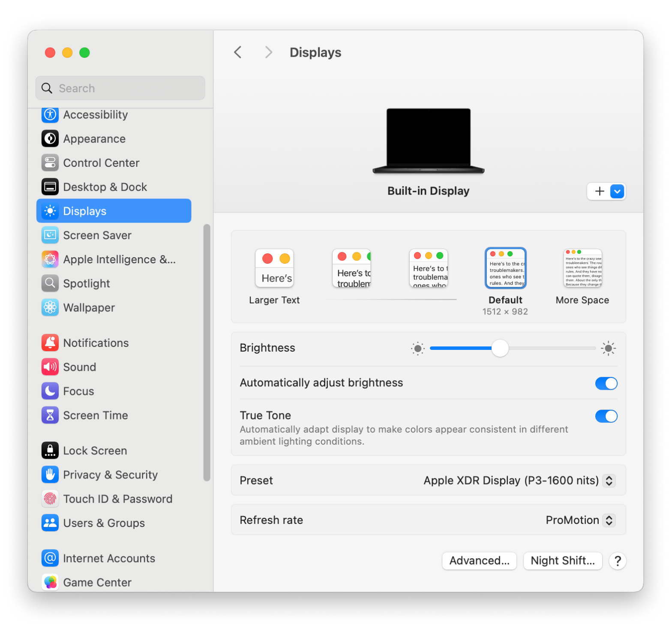
Task: Disable the True Tone switch
Action: click(606, 416)
